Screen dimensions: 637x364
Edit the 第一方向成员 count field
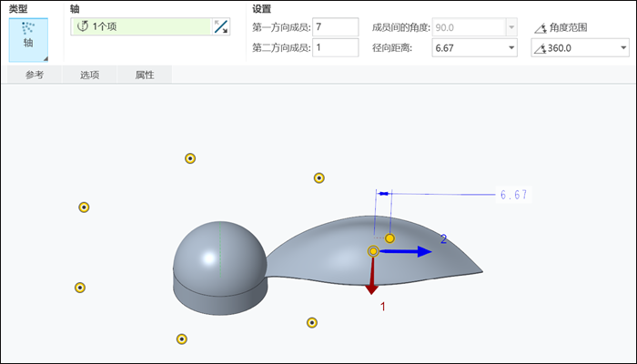335,27
